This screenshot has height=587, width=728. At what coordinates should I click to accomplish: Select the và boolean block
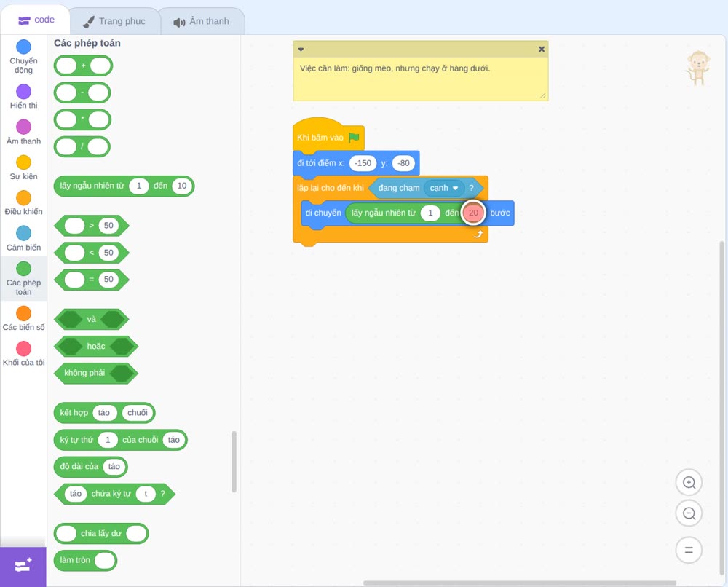[x=92, y=320]
